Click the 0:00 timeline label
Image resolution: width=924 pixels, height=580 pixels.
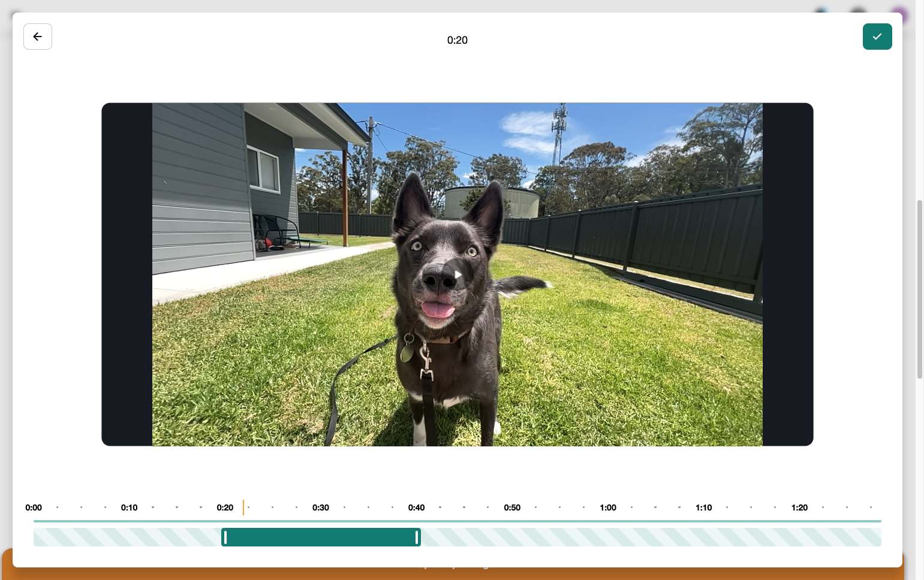[34, 507]
